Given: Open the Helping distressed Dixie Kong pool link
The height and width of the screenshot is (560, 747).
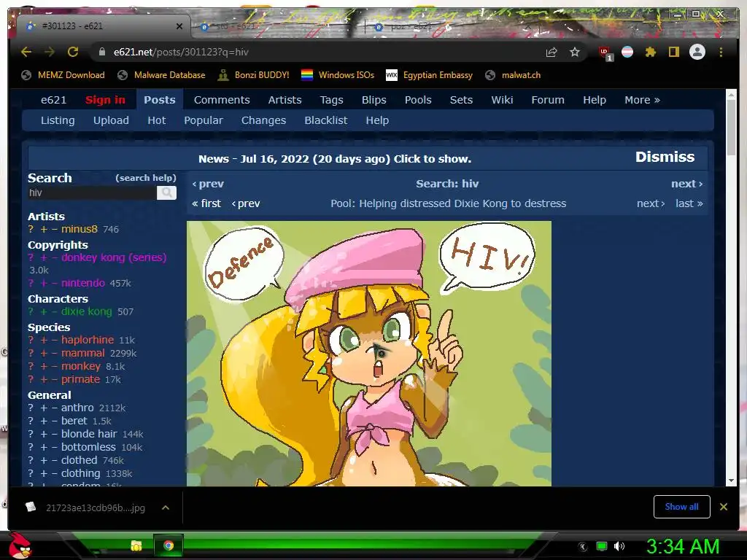Looking at the screenshot, I should coord(448,204).
